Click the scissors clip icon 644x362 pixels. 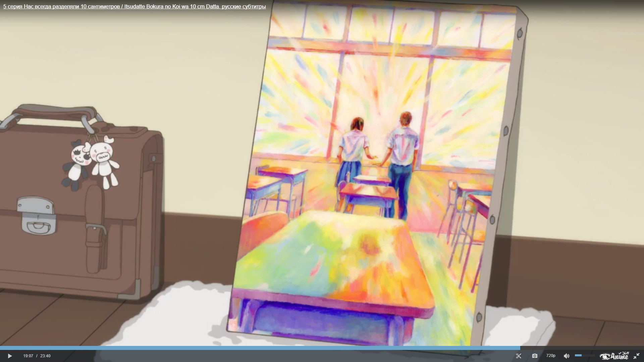tap(519, 356)
